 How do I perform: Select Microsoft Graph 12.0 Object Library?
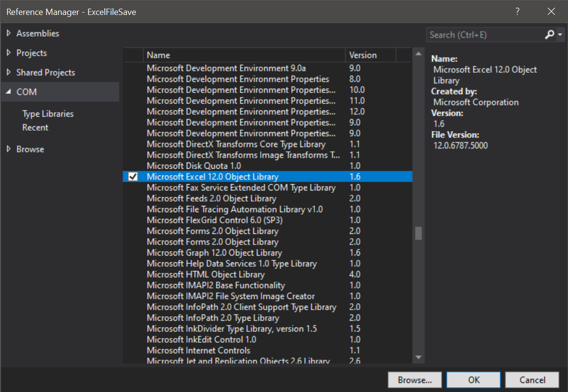pyautogui.click(x=267, y=253)
